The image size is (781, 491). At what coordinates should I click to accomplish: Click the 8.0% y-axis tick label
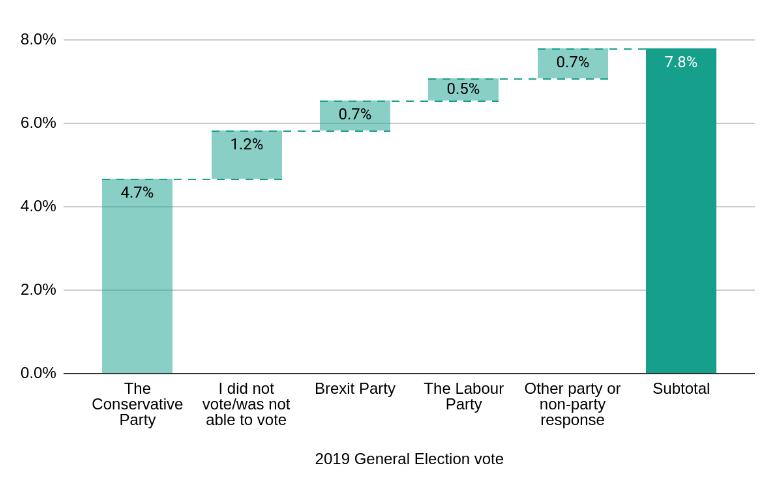(x=38, y=40)
